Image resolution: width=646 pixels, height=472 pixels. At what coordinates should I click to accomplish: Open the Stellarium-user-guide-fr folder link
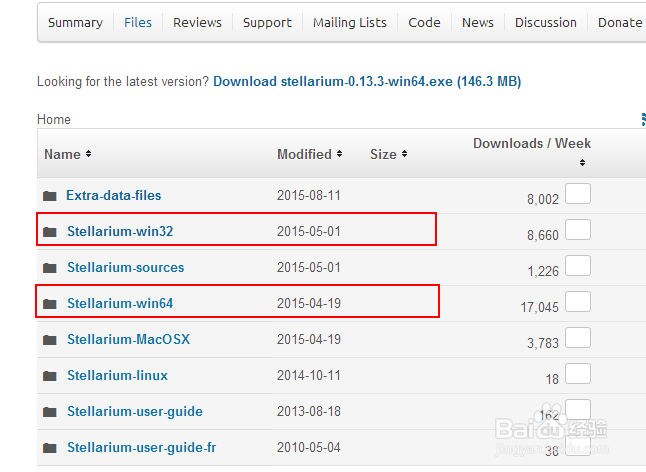[x=142, y=448]
